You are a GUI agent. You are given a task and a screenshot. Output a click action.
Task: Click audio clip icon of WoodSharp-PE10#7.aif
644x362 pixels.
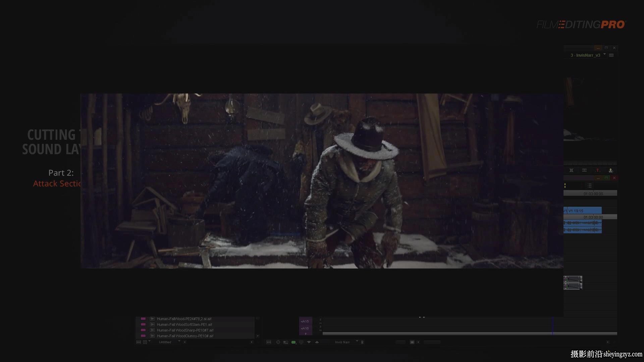pyautogui.click(x=152, y=330)
